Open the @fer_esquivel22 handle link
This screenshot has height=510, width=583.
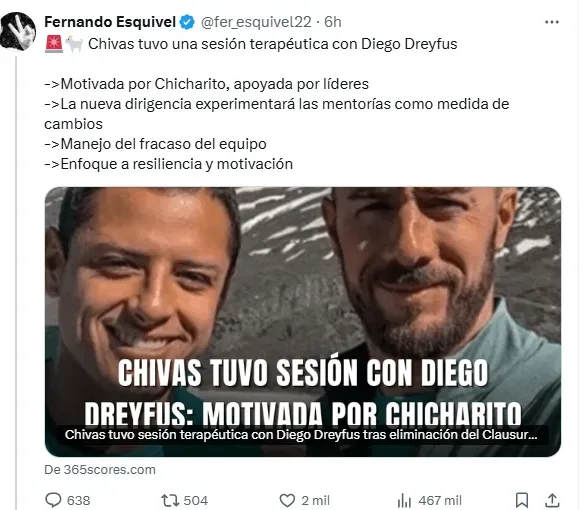(x=256, y=22)
